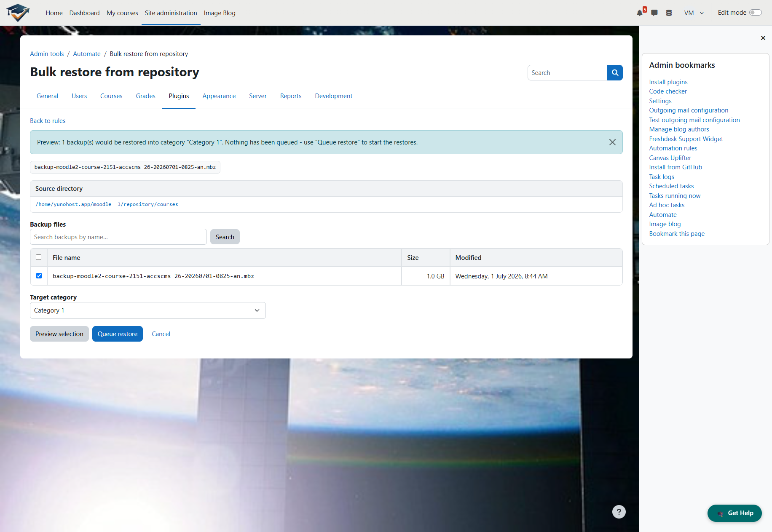Viewport: 772px width, 532px height.
Task: Switch to the Courses tab
Action: tap(111, 96)
